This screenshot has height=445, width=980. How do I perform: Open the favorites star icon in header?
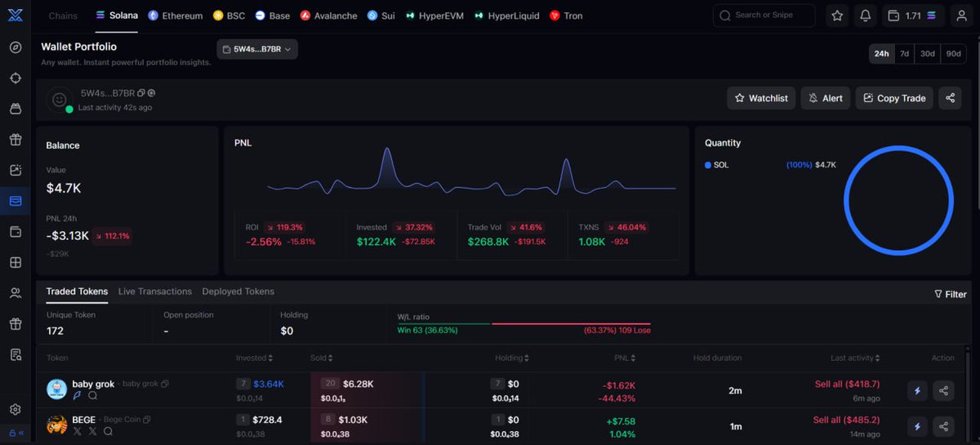click(837, 16)
